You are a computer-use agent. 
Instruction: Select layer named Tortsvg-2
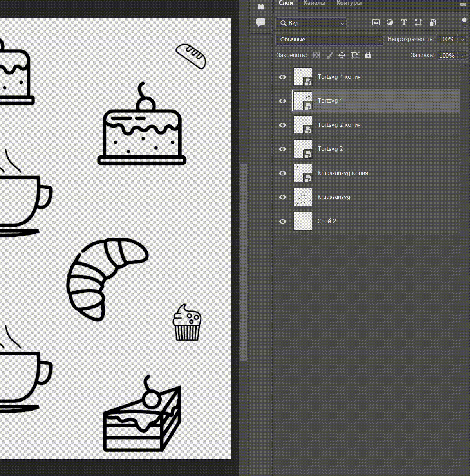[330, 149]
